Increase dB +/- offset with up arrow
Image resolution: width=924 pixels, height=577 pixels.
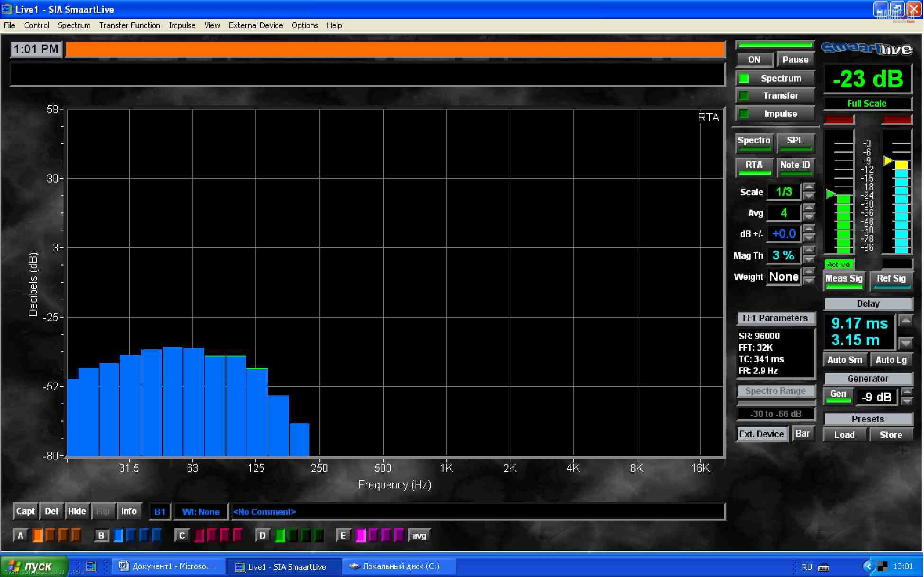(809, 229)
